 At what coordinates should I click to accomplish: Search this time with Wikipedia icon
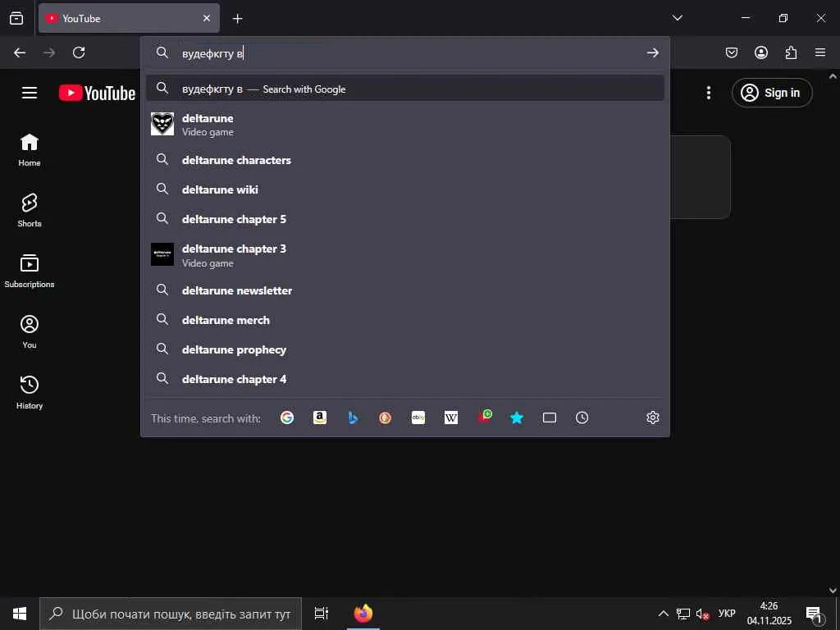pyautogui.click(x=451, y=418)
